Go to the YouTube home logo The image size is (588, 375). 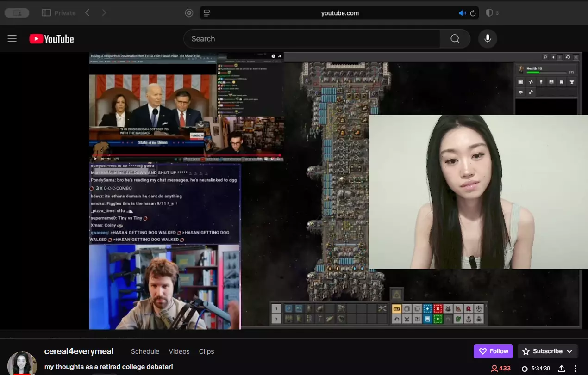[x=51, y=39]
